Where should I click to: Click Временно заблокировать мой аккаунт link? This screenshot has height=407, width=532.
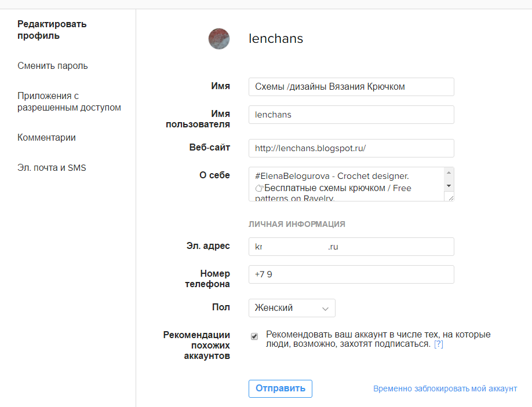[x=445, y=388]
